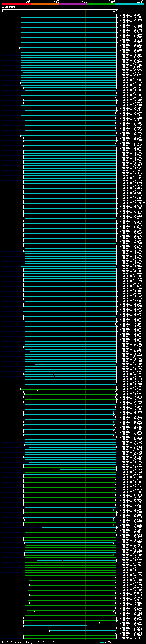Select hit label UniRef100_Q5KC69
The image size is (146, 644).
coord(131,243)
